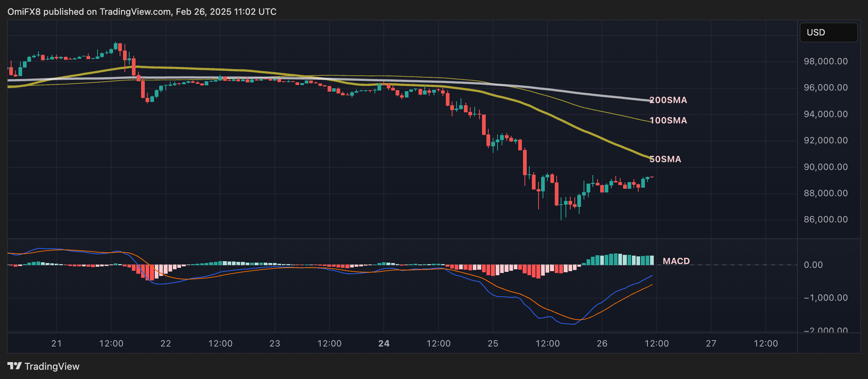Screen dimensions: 868x379
Task: Click the 92,000.00 price axis label
Action: pyautogui.click(x=826, y=140)
